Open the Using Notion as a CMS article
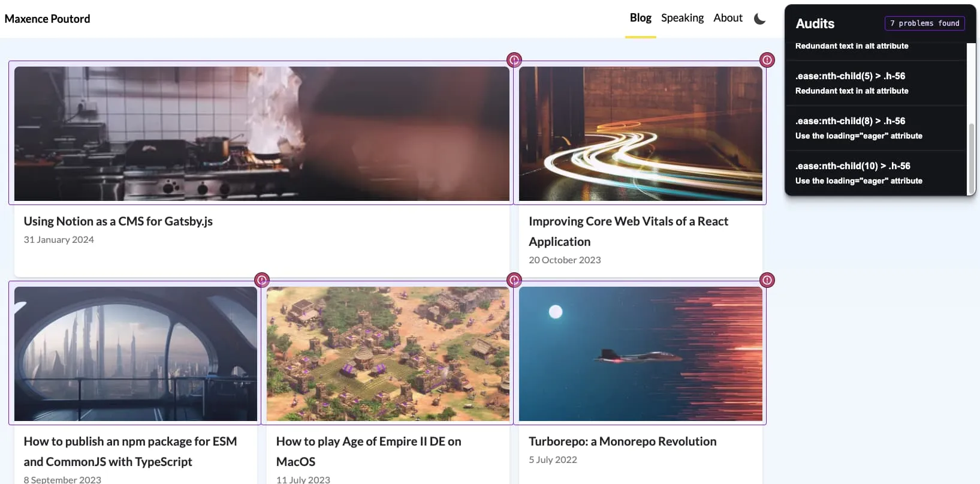 [118, 221]
